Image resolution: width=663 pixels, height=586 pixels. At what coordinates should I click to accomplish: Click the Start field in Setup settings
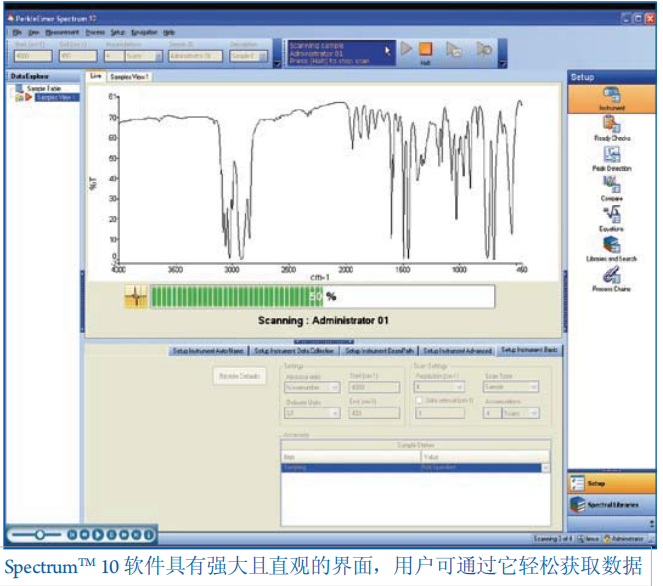[x=374, y=387]
